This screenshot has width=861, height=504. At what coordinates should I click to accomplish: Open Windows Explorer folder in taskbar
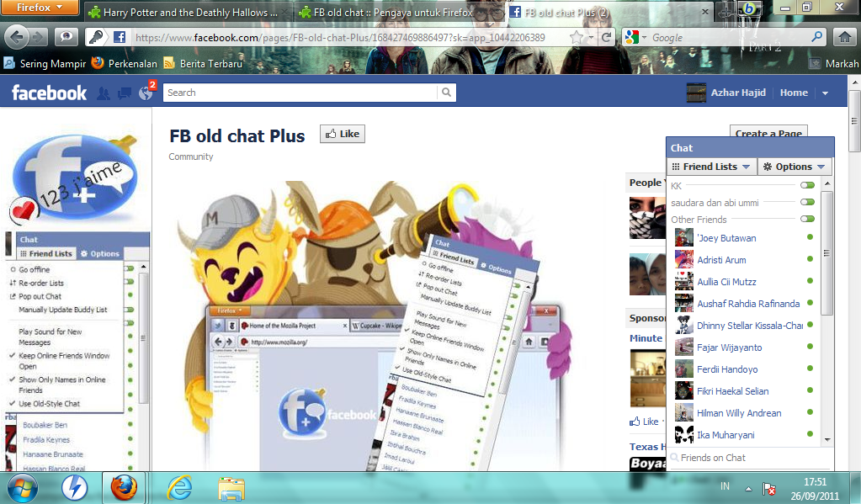(231, 487)
